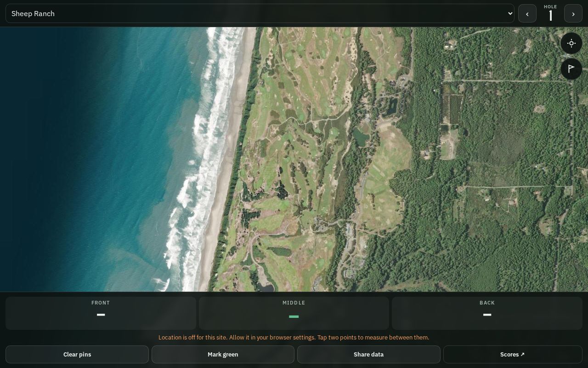This screenshot has width=588, height=368.
Task: Click the course dropdown's arrow indicator
Action: (x=510, y=13)
